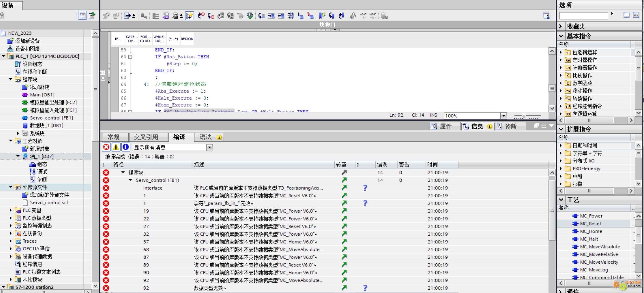Click the green-check compile check icon in toolbar

point(250,16)
